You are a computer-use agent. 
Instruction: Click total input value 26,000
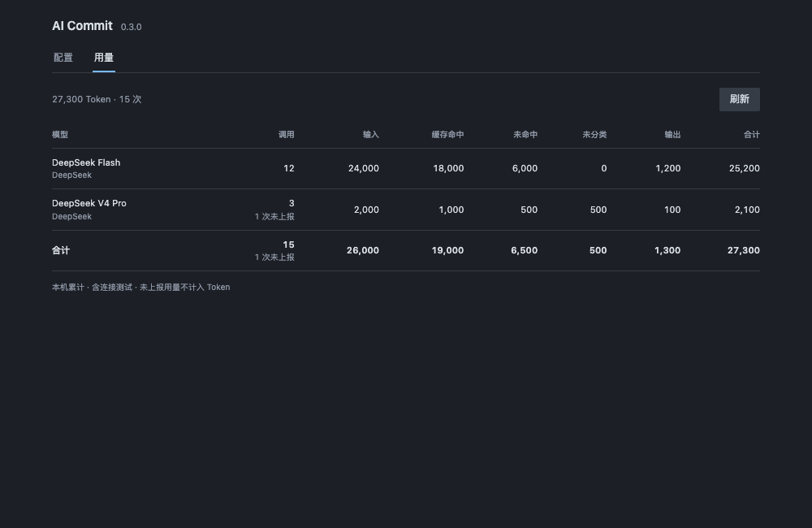tap(362, 250)
